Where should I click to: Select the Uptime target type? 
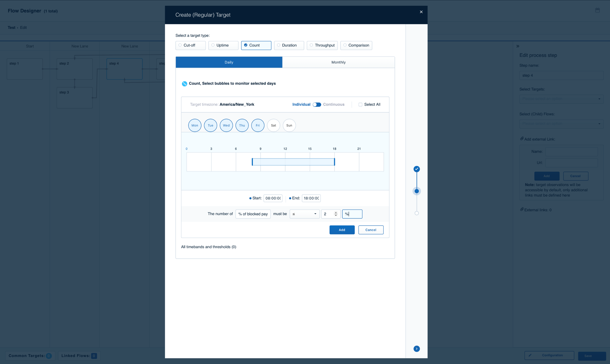pyautogui.click(x=223, y=45)
